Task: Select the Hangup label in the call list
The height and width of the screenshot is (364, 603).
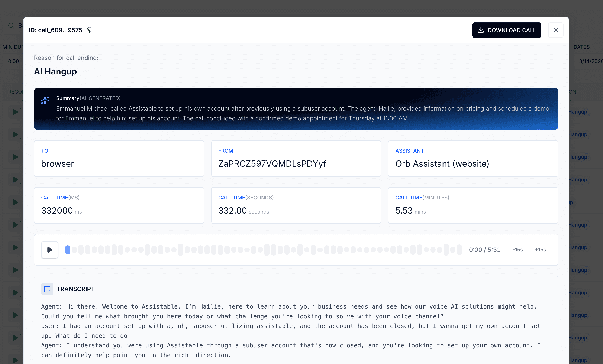Action: tap(578, 112)
